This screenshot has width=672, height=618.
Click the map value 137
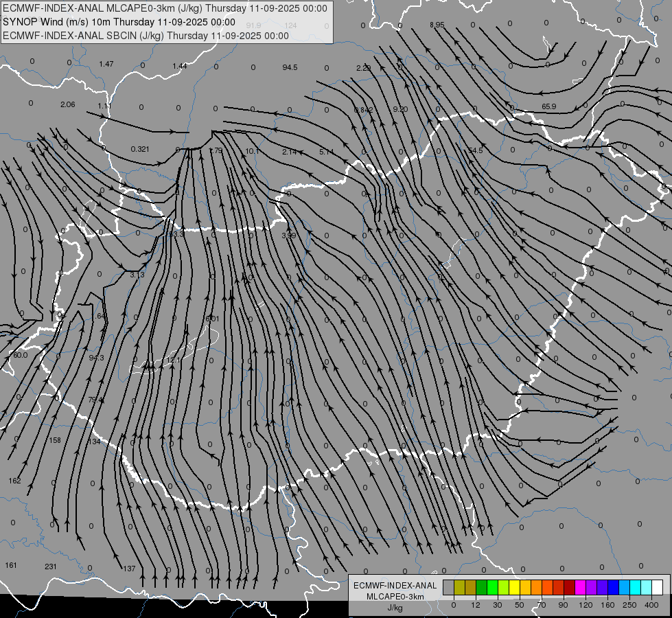pyautogui.click(x=129, y=569)
